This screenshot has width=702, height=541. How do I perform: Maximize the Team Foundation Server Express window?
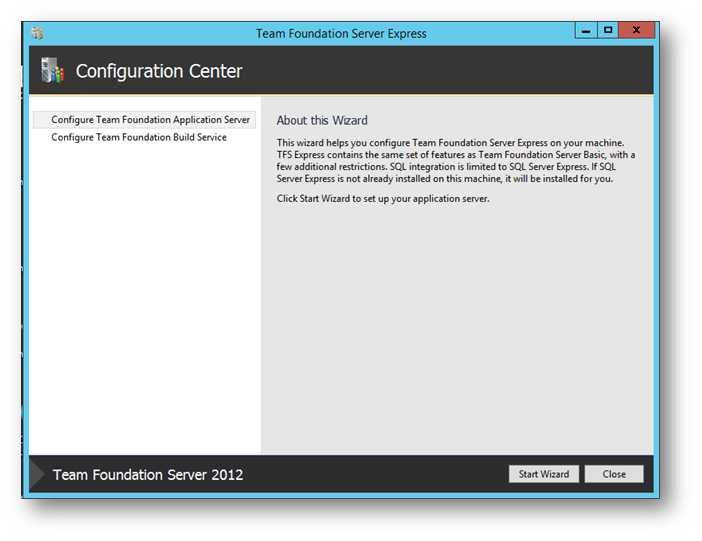click(608, 30)
